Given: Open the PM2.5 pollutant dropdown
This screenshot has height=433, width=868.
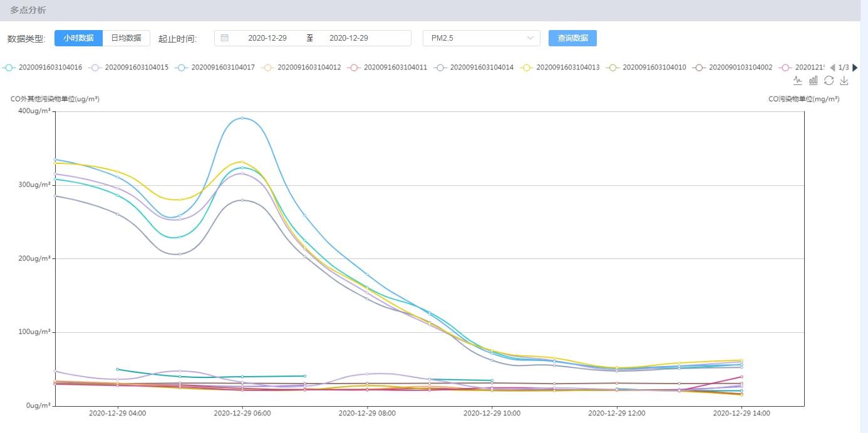Looking at the screenshot, I should pyautogui.click(x=481, y=38).
